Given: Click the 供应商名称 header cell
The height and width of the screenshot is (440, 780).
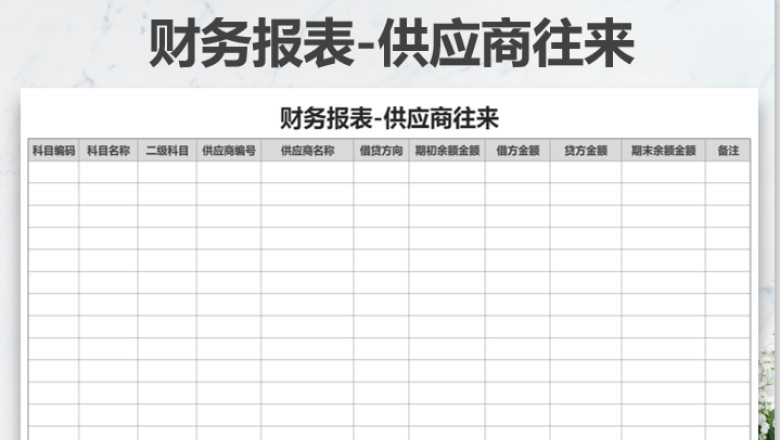Looking at the screenshot, I should point(307,150).
